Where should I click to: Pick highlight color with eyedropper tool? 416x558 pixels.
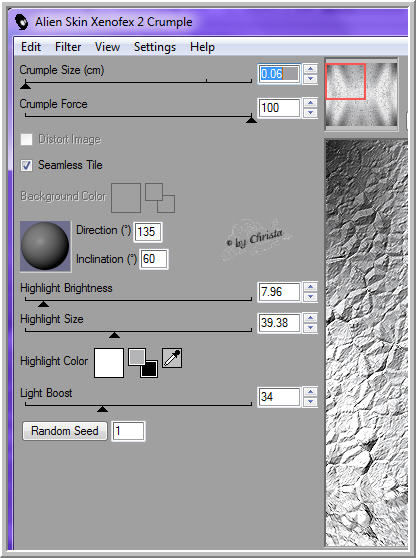172,358
